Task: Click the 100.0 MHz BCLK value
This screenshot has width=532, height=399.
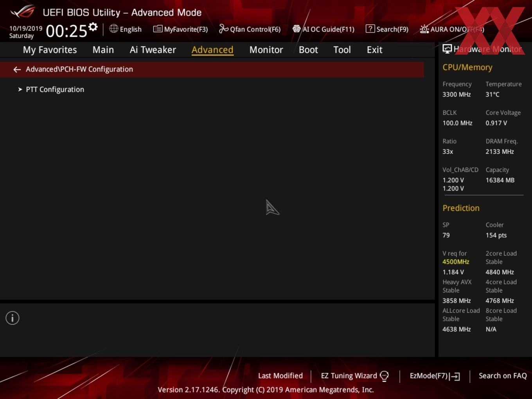Action: click(457, 123)
